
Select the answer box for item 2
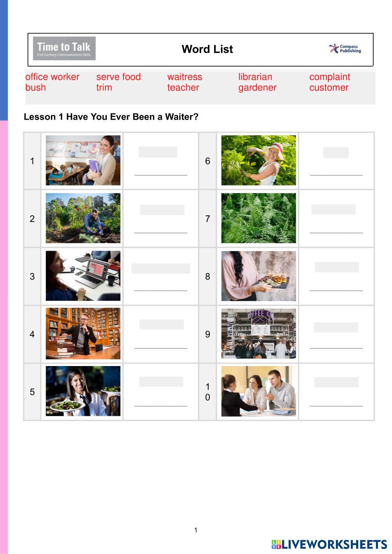tap(162, 210)
